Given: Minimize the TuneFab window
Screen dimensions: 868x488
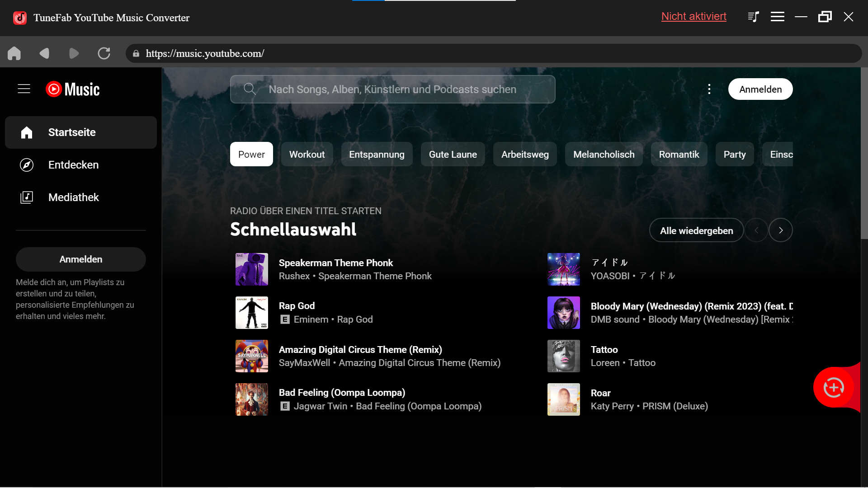Looking at the screenshot, I should 801,17.
